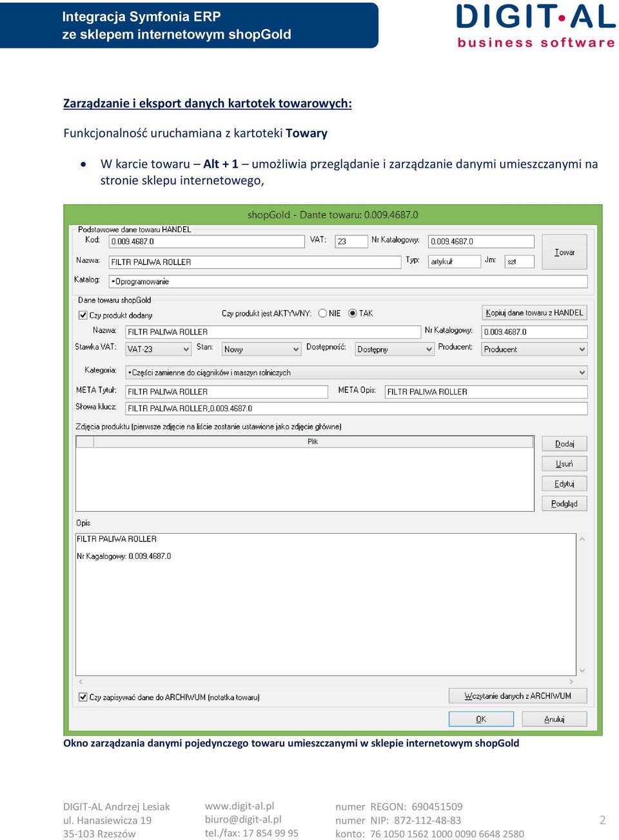The image size is (619, 840).
Task: Click the Katalog field with Oprogramowanie
Action: (348, 281)
